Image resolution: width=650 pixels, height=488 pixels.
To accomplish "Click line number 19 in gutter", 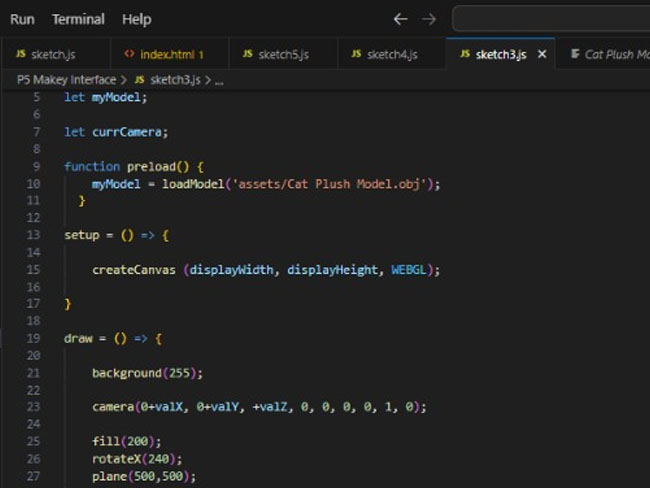I will tap(33, 338).
